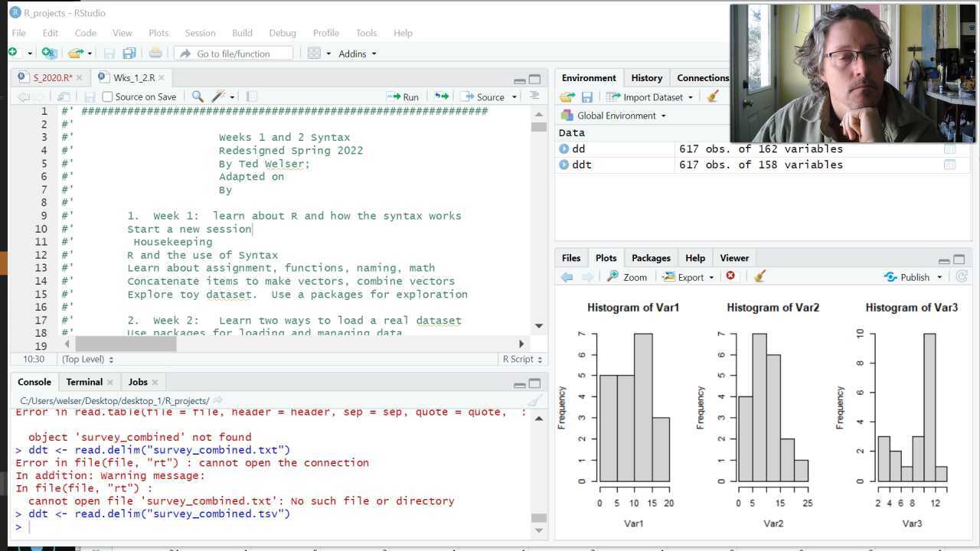Refresh the plot with the refresh icon

click(962, 276)
